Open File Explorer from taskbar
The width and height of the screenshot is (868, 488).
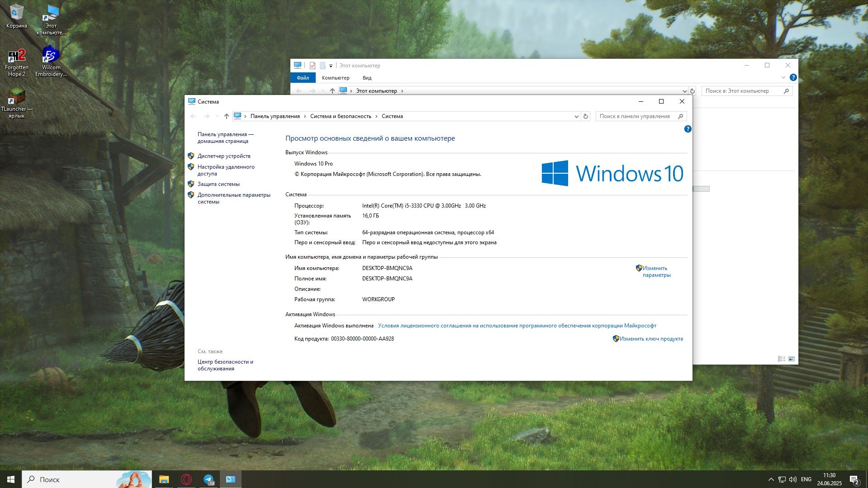[x=164, y=479]
